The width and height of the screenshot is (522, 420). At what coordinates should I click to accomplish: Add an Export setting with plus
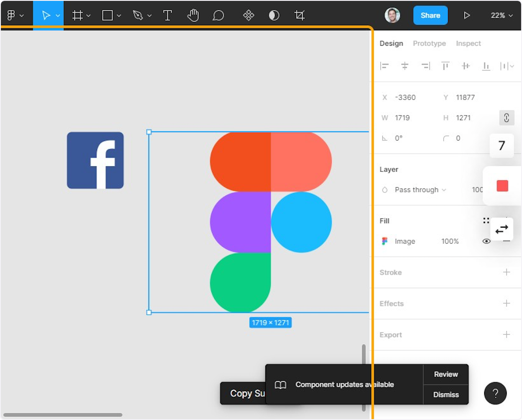tap(506, 335)
